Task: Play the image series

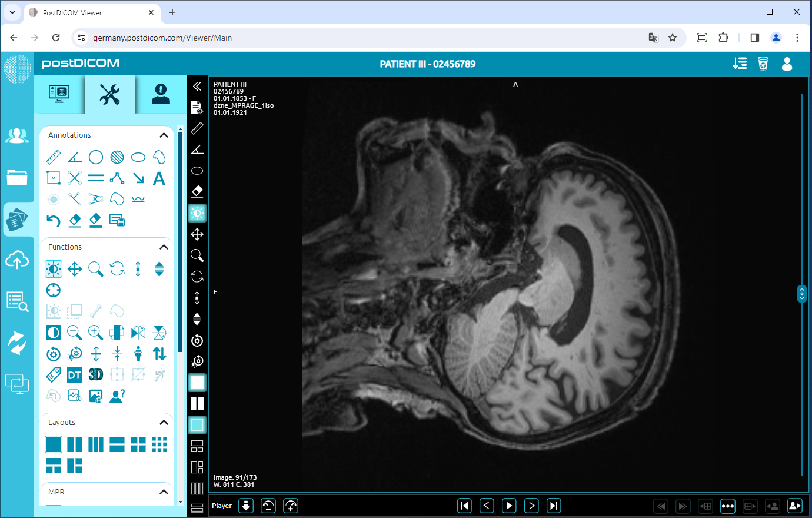Action: 508,505
